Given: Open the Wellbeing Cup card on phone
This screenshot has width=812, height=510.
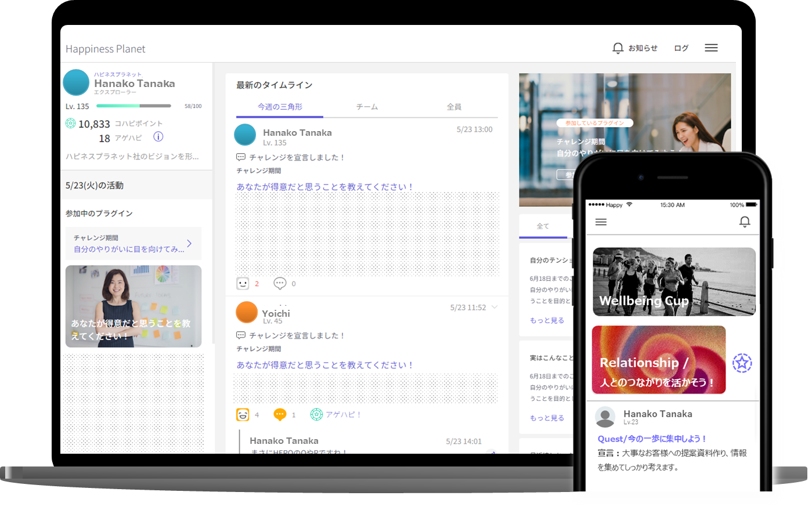Looking at the screenshot, I should (x=674, y=282).
